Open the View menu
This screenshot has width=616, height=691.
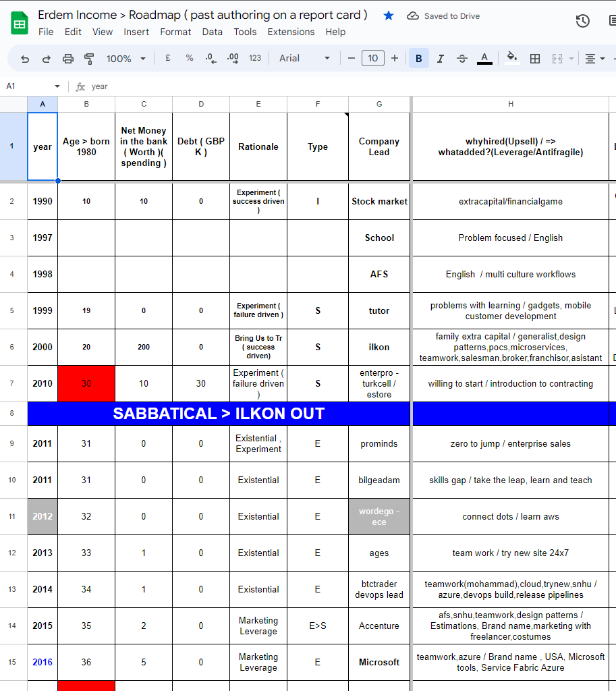coord(103,32)
